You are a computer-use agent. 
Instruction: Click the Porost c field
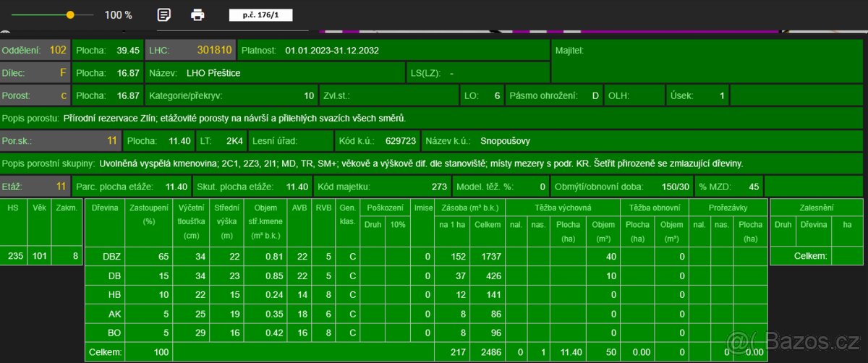35,95
